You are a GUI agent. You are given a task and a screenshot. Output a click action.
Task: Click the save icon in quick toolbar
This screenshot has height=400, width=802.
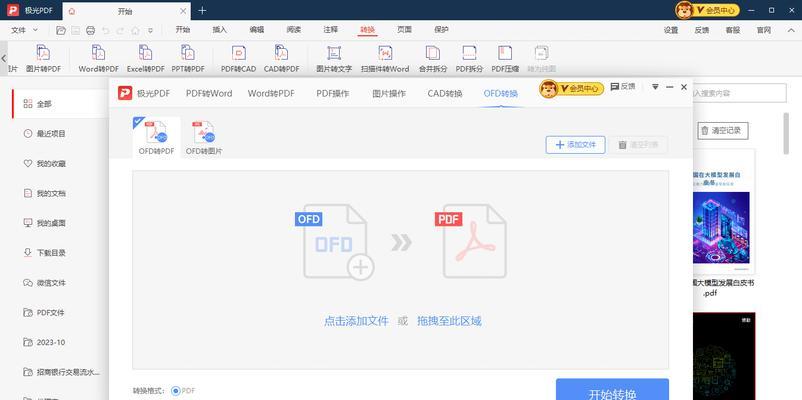(76, 30)
